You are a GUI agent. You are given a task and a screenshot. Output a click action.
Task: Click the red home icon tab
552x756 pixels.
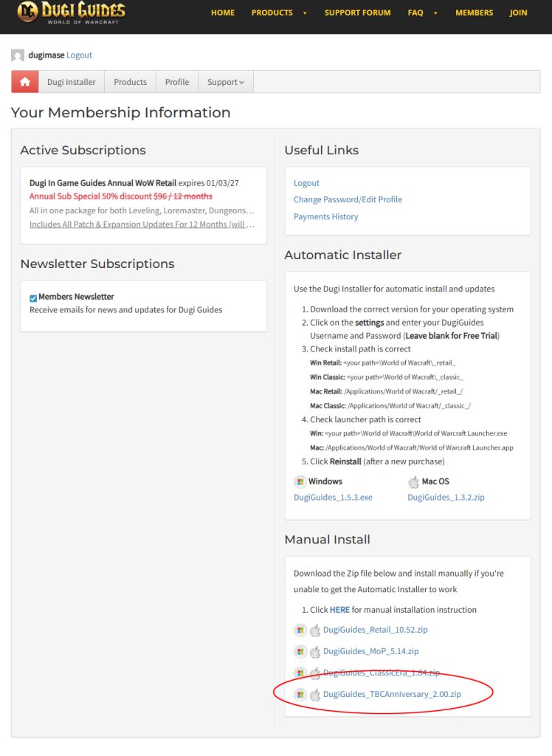tap(25, 82)
